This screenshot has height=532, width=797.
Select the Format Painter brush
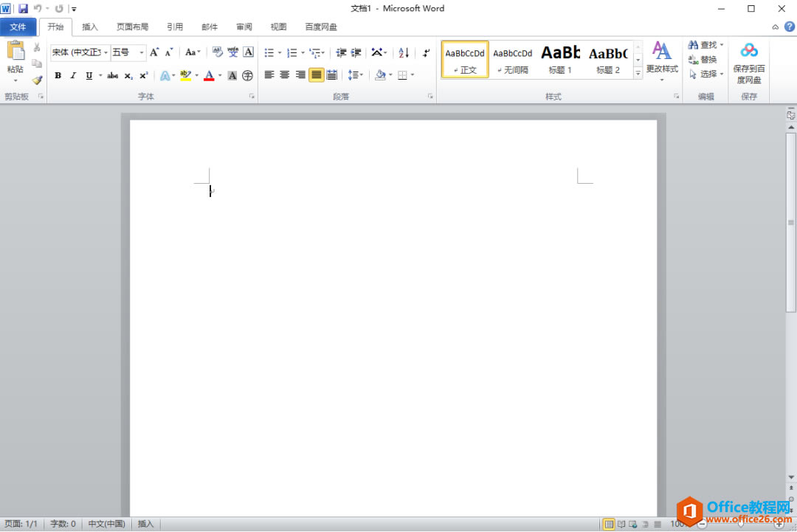37,80
